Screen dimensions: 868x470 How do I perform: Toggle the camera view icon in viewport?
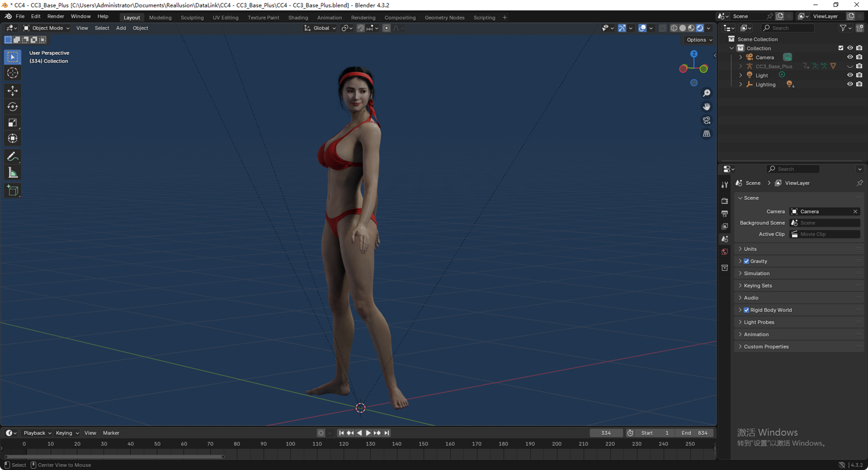pyautogui.click(x=707, y=120)
